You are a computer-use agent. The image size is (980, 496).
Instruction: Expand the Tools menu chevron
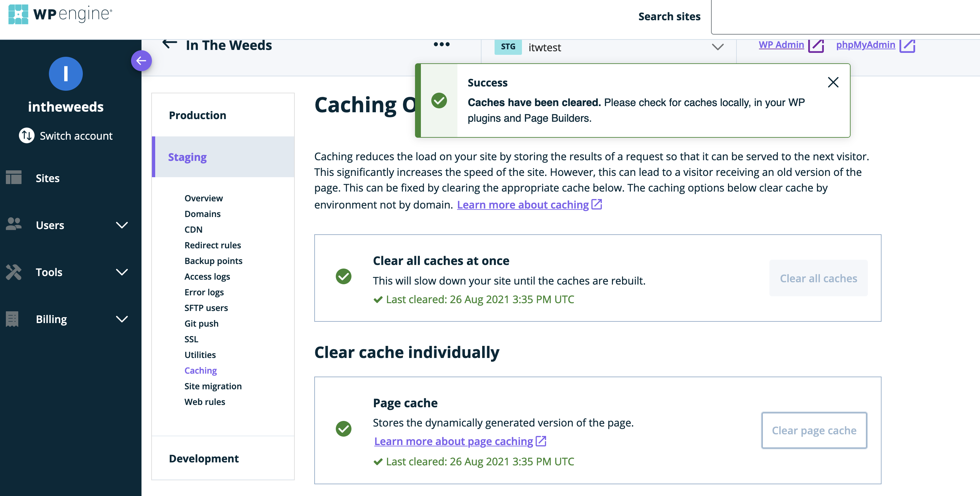pos(122,272)
